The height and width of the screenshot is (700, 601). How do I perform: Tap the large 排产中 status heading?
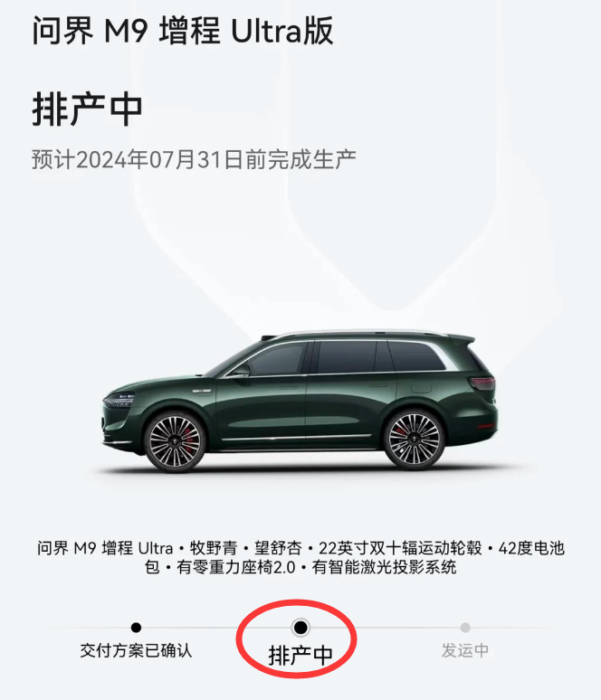(x=87, y=109)
